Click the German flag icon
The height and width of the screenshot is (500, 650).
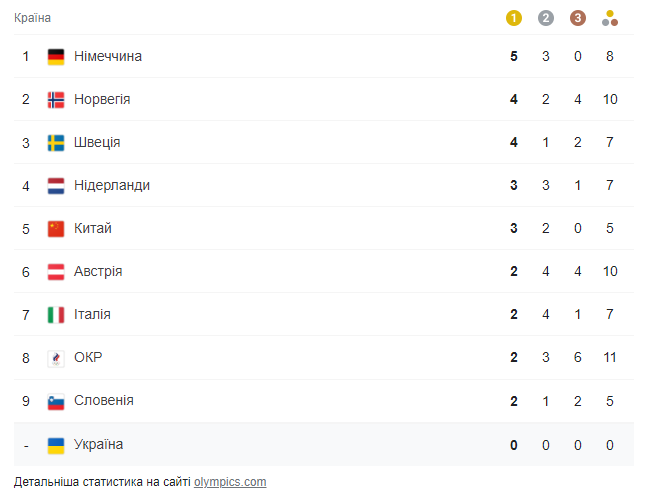pos(56,57)
